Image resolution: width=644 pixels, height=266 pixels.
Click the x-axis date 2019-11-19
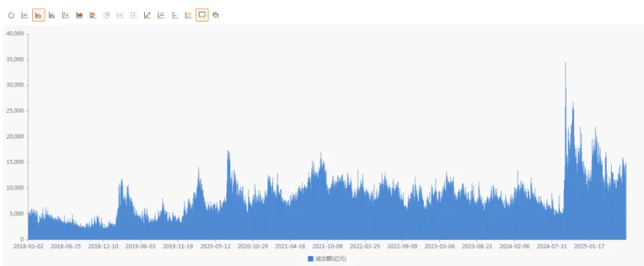178,247
